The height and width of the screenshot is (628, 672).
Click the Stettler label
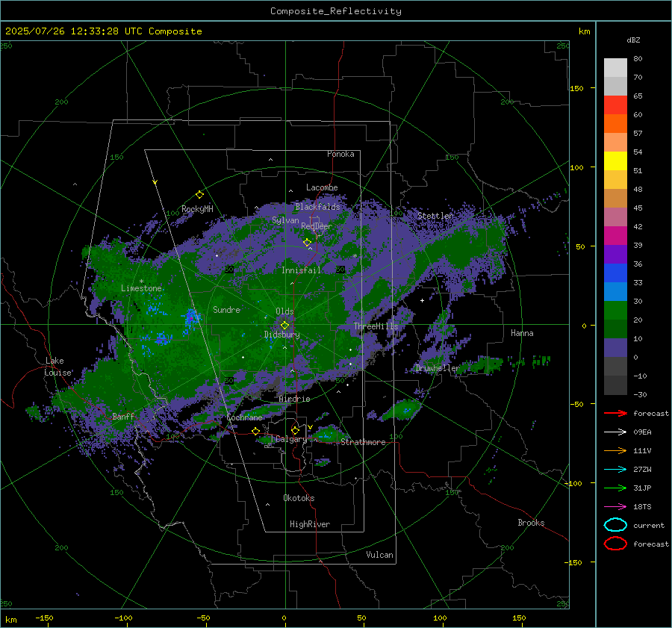click(435, 216)
